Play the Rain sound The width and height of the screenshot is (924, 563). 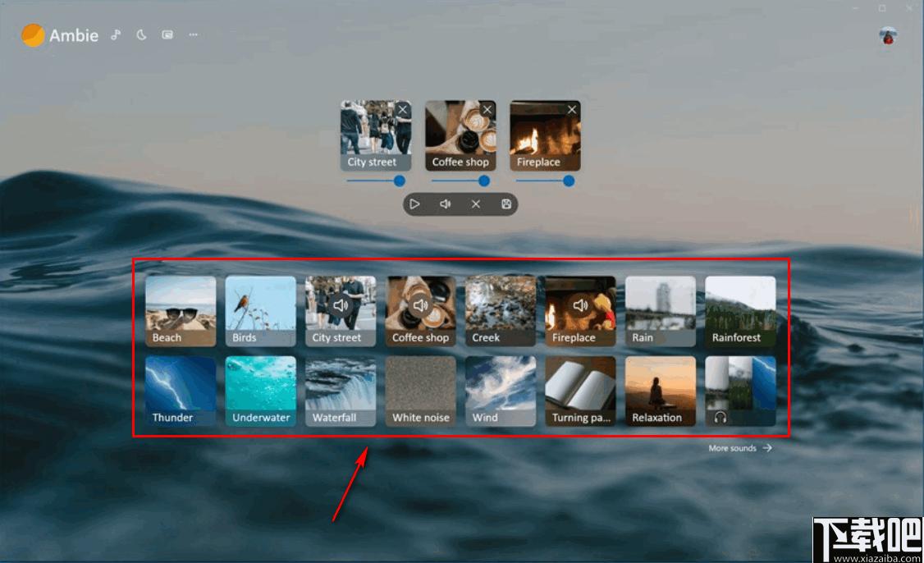click(x=661, y=311)
